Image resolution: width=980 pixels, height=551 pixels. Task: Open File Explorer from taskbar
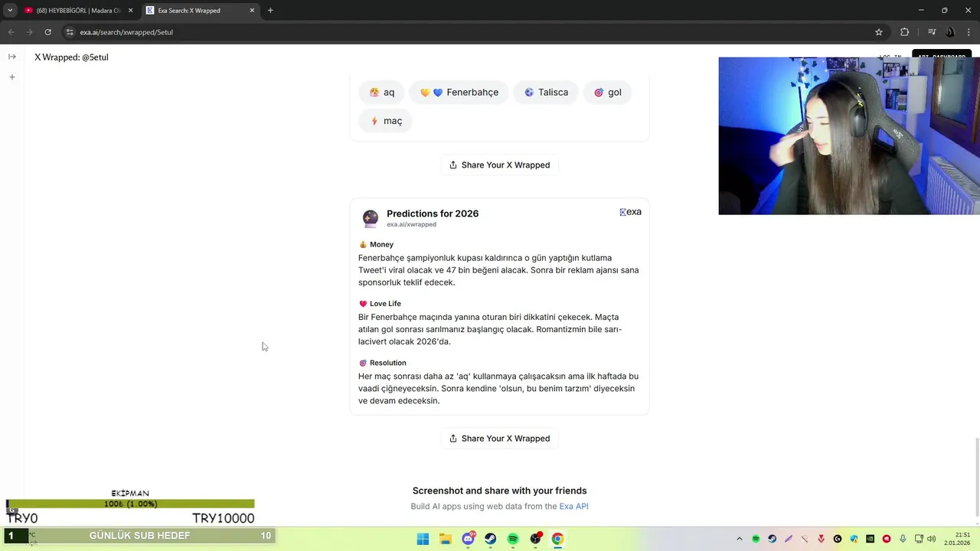(446, 539)
